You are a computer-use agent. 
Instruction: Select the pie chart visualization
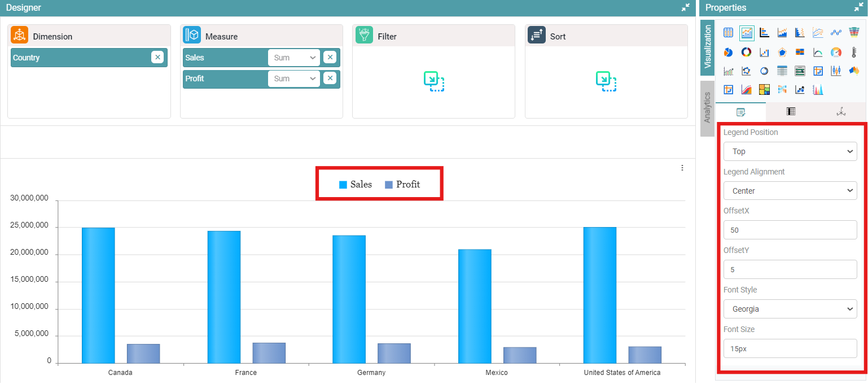point(728,52)
